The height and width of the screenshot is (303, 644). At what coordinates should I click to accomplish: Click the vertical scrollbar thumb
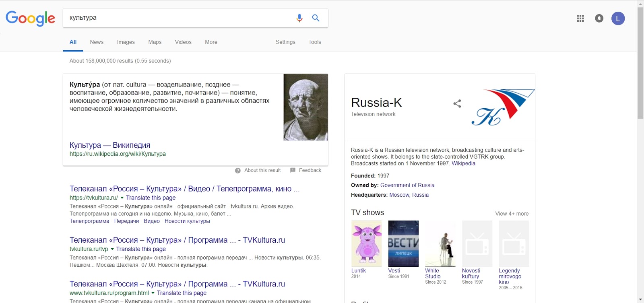(x=640, y=62)
